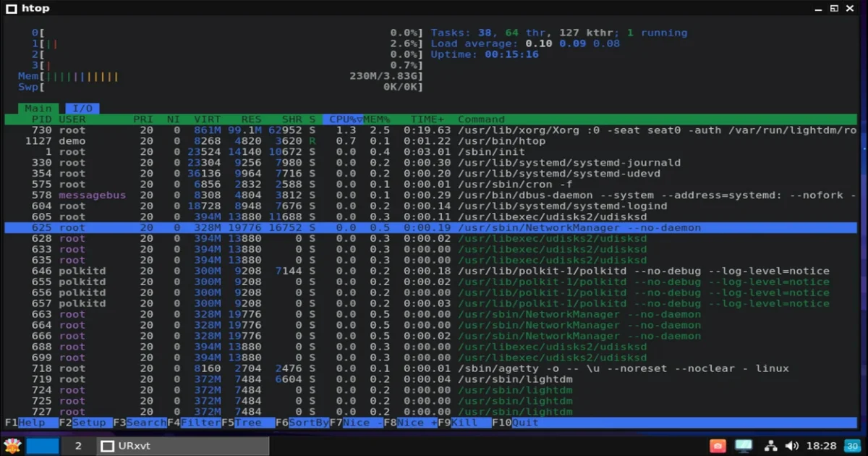868x456 pixels.
Task: Maximize the htop window
Action: click(834, 8)
